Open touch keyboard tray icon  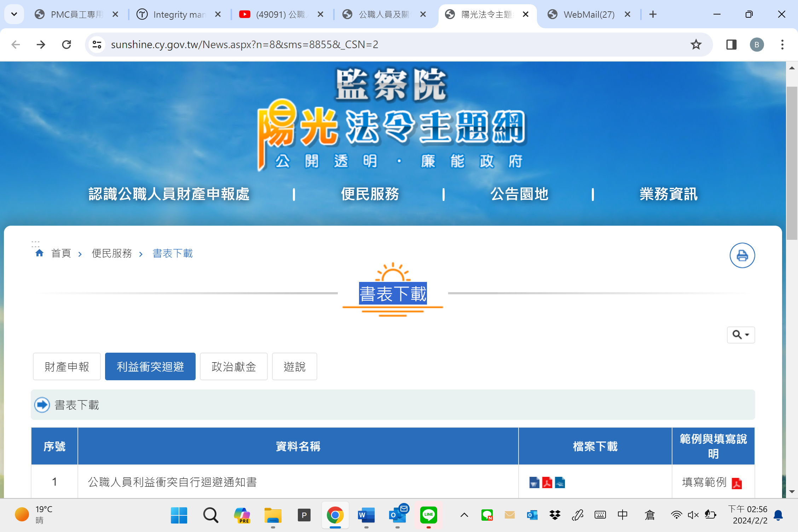600,515
